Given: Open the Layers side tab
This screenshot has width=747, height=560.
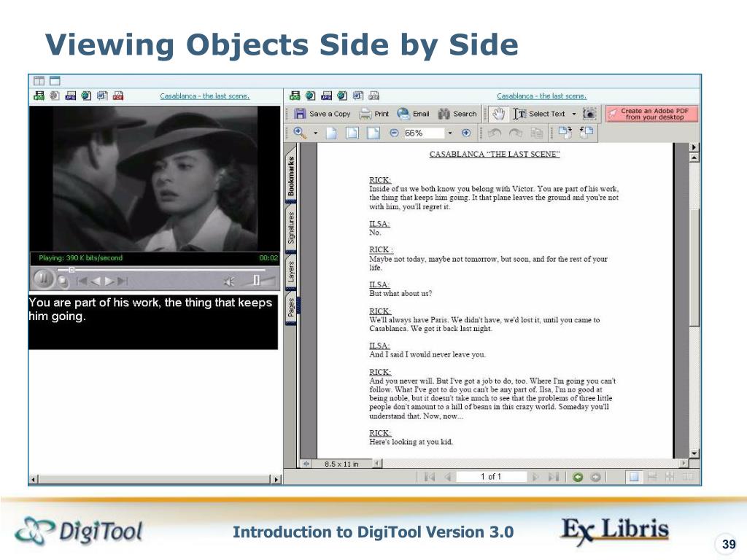Looking at the screenshot, I should point(290,271).
